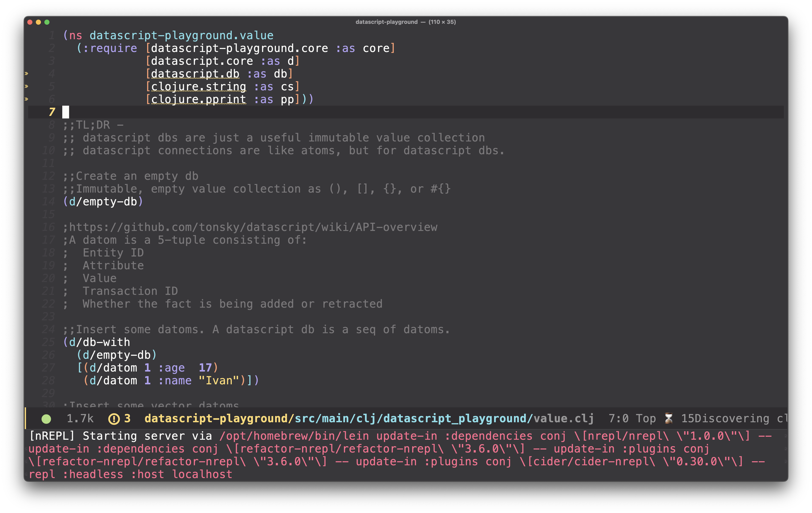
Task: Click the highlighted line number 7
Action: pyautogui.click(x=52, y=112)
